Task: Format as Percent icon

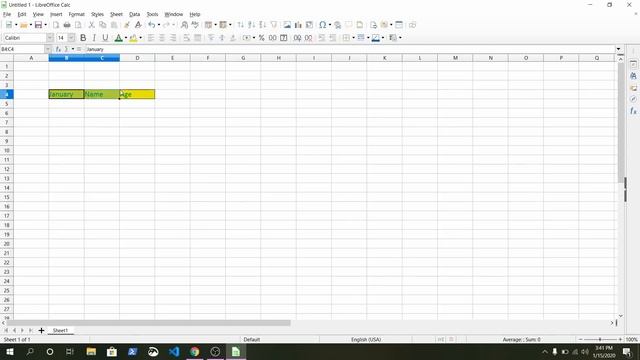Action: 262,38
